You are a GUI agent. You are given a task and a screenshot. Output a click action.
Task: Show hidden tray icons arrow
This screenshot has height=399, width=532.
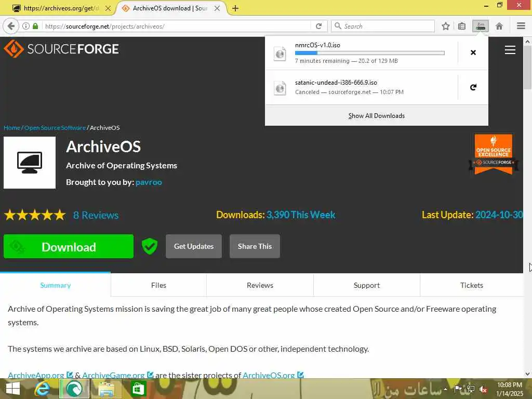445,389
